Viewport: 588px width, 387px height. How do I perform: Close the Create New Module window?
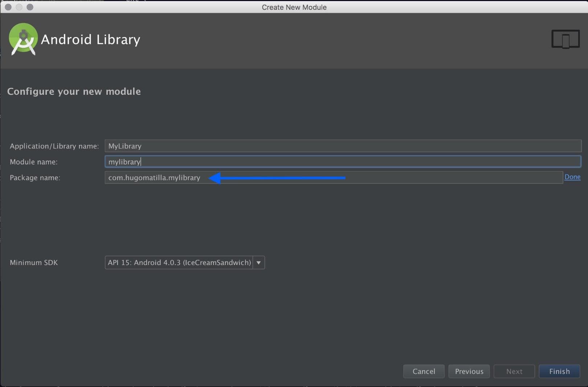coord(8,7)
